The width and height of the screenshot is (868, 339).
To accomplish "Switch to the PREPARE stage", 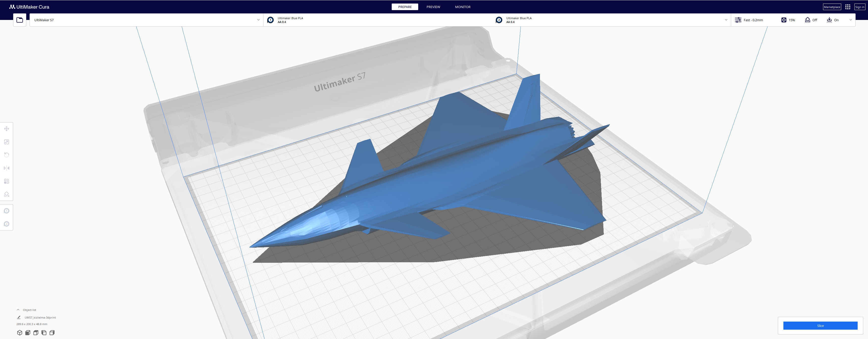I will [405, 7].
